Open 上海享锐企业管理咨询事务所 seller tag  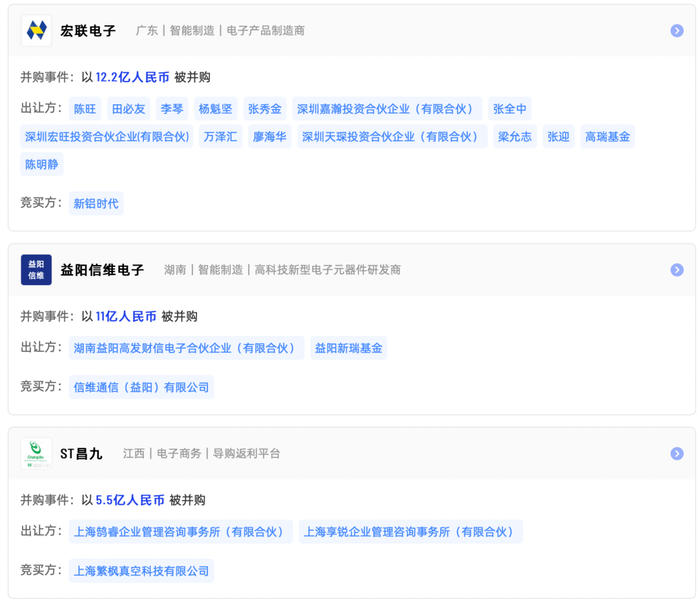tap(411, 532)
